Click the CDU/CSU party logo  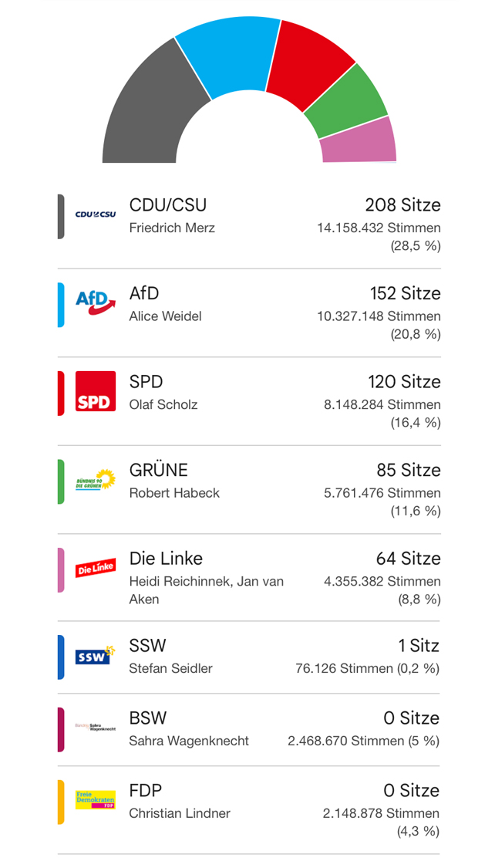[95, 215]
